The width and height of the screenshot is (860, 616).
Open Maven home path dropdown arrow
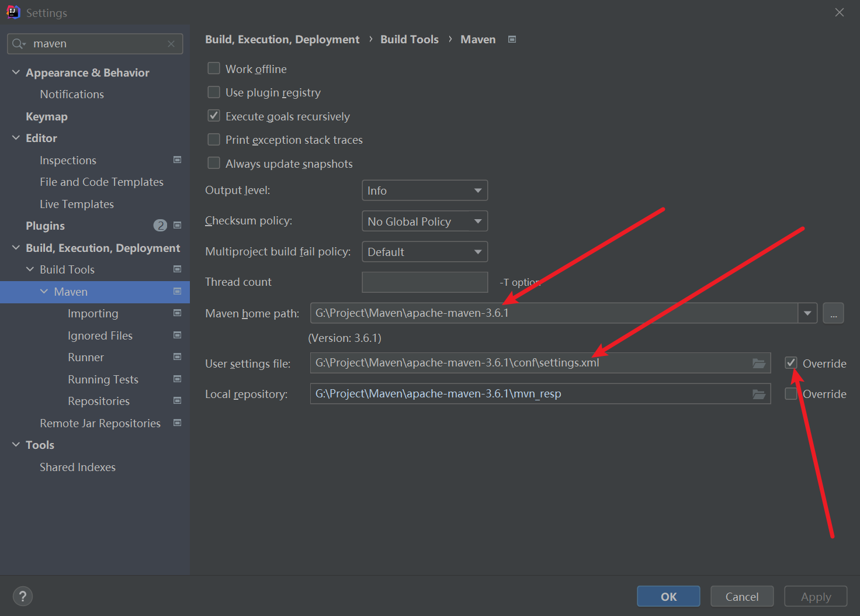(x=807, y=313)
